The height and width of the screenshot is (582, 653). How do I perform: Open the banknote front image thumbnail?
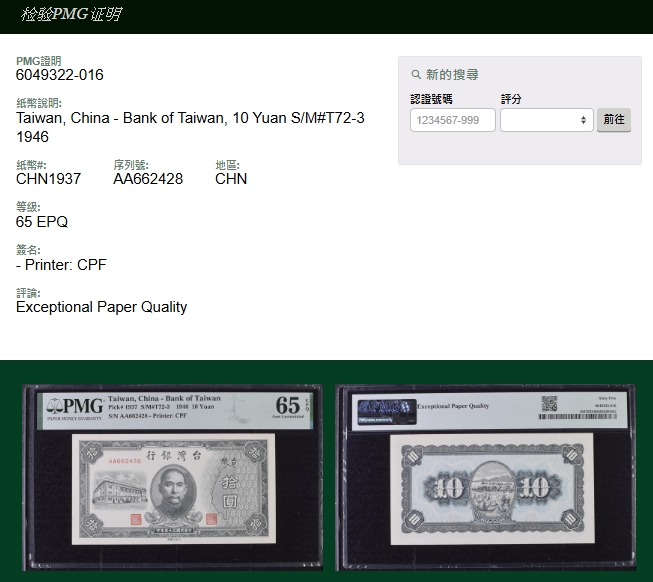click(172, 477)
